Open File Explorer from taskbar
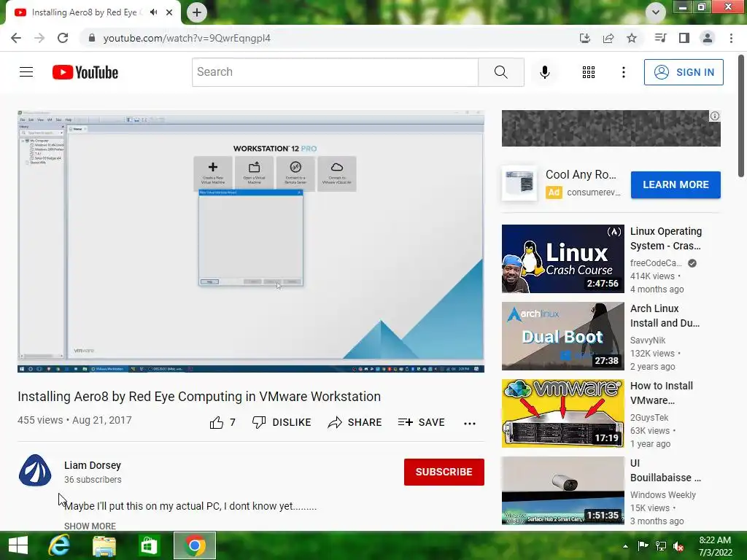Screen dimensions: 747x560 pyautogui.click(x=104, y=545)
